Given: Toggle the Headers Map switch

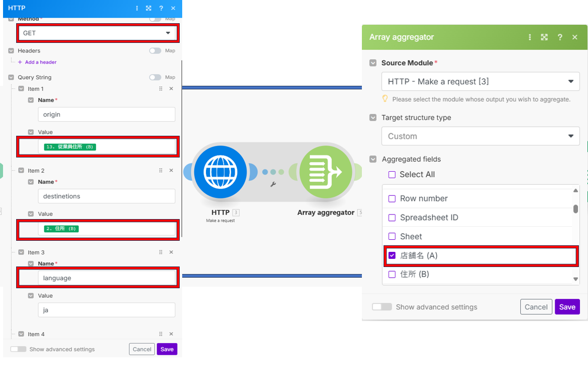Looking at the screenshot, I should coord(155,50).
